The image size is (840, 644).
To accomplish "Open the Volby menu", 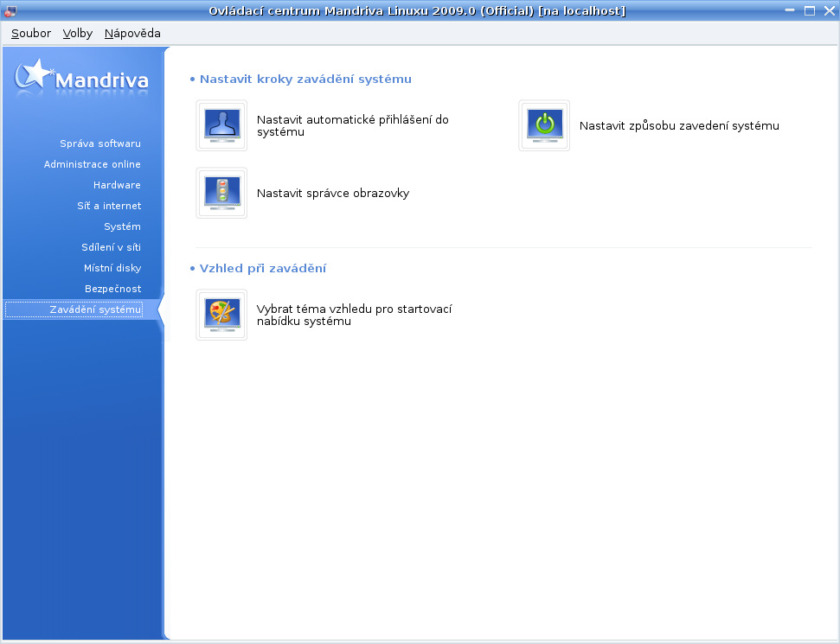I will (x=78, y=33).
